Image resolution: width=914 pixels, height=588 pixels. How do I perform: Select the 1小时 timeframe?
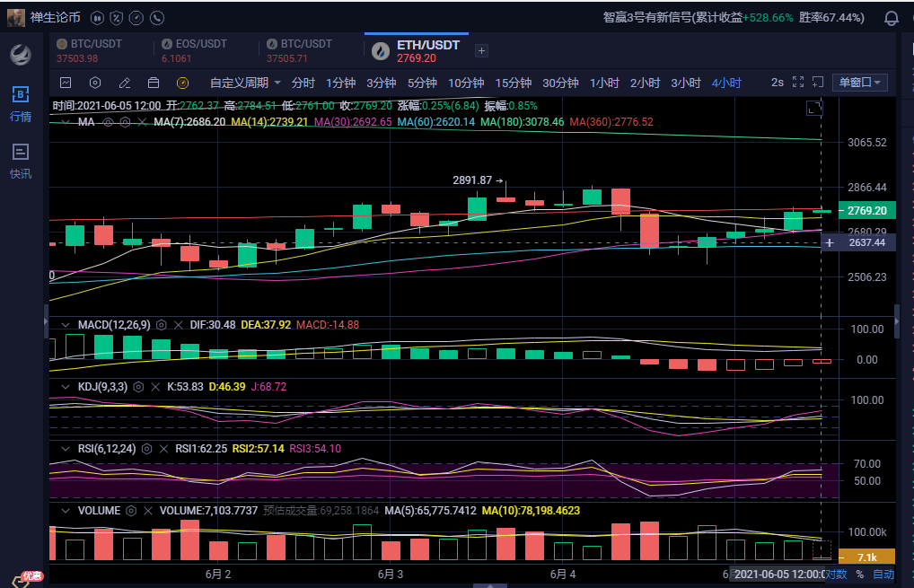[x=604, y=83]
